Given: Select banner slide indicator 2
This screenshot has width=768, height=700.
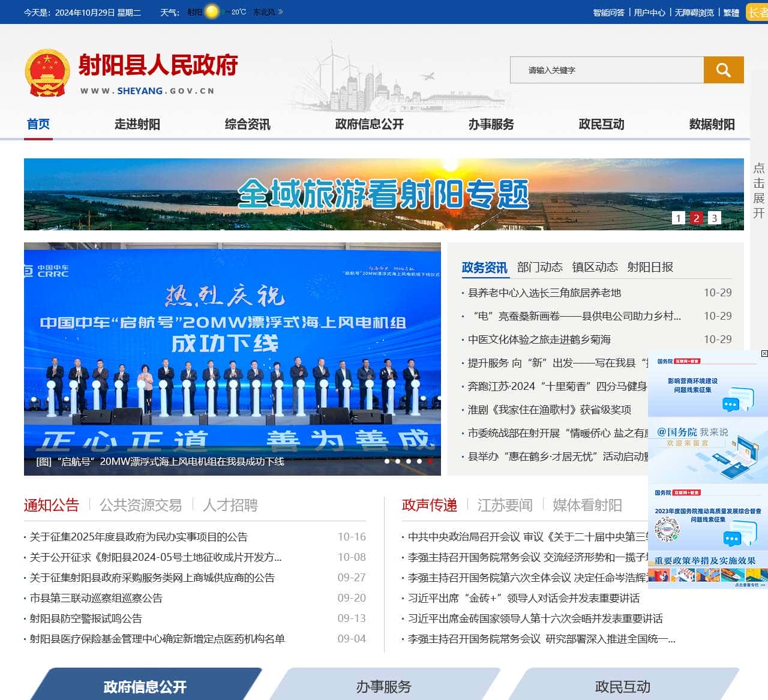Looking at the screenshot, I should click(696, 219).
